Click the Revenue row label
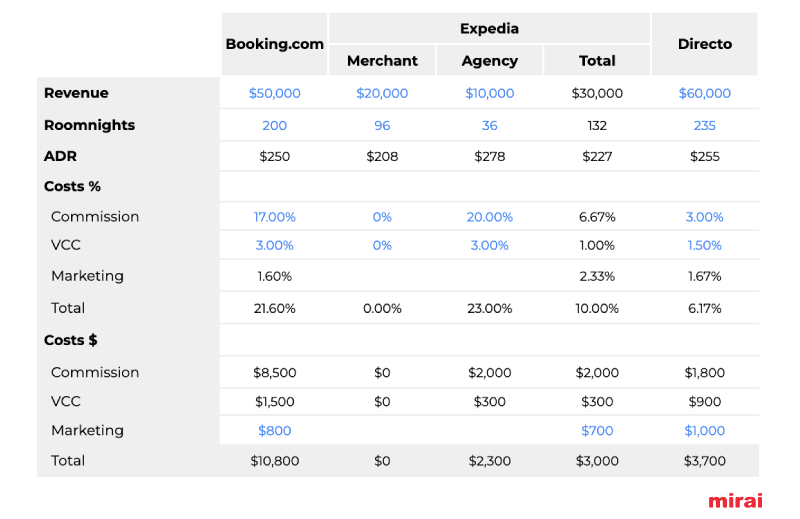The height and width of the screenshot is (519, 800). tap(76, 93)
